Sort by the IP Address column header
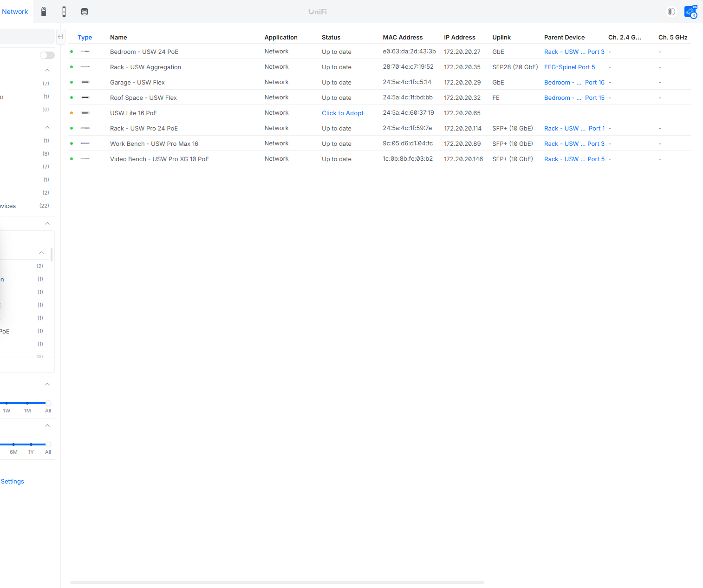The height and width of the screenshot is (588, 703). click(x=460, y=37)
